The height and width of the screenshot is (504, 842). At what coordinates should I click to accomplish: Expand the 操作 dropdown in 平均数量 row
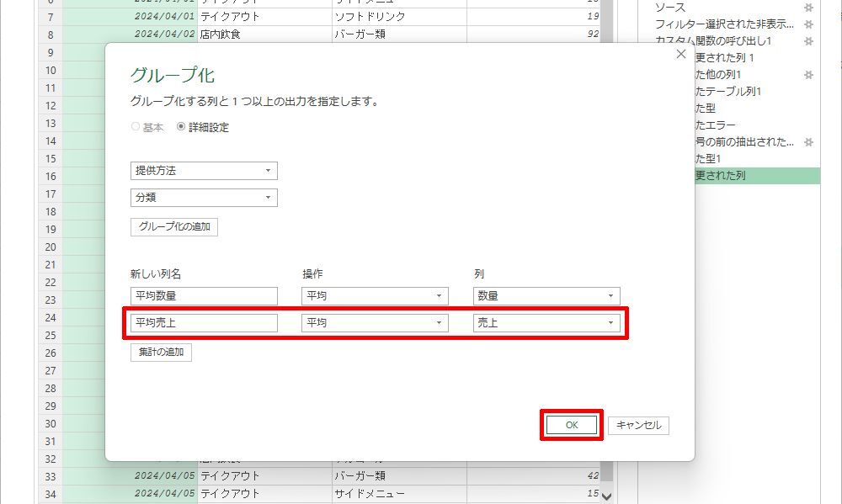click(x=375, y=296)
